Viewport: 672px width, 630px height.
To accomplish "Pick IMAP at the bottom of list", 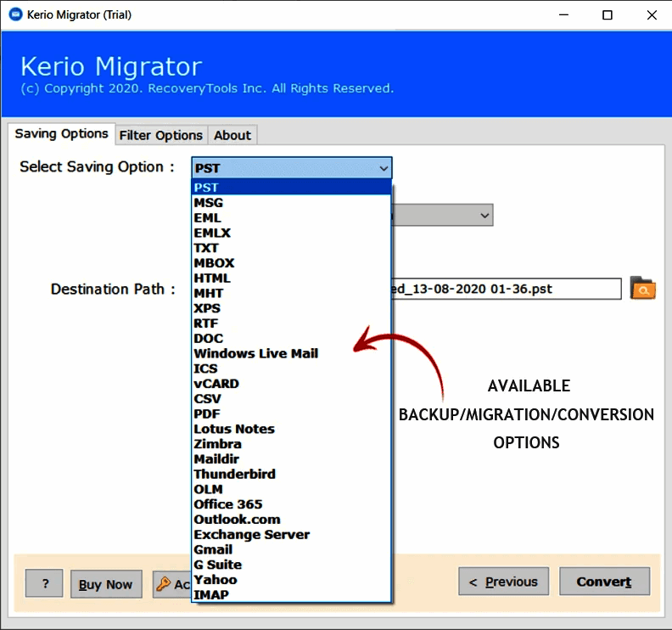I will (x=211, y=594).
